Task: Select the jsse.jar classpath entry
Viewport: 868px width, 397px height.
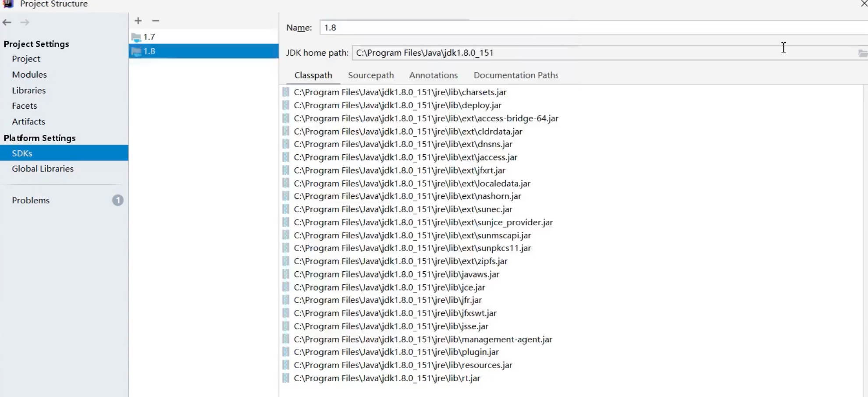Action: click(391, 326)
